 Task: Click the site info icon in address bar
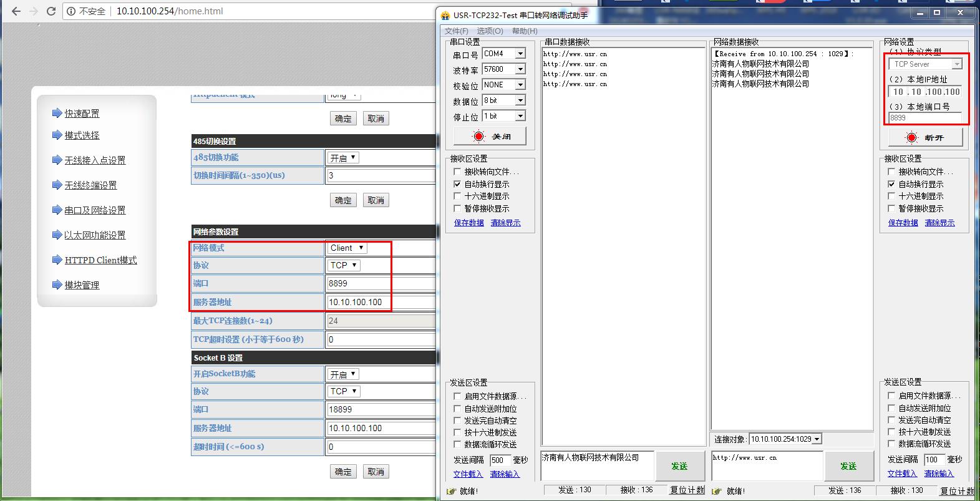72,11
